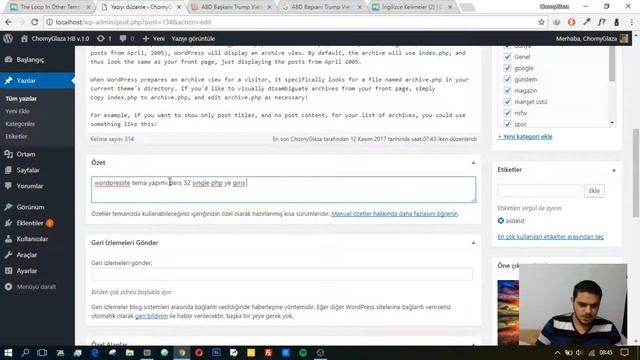Go to Tüm yazılar submenu
This screenshot has width=640, height=360.
coord(21,99)
